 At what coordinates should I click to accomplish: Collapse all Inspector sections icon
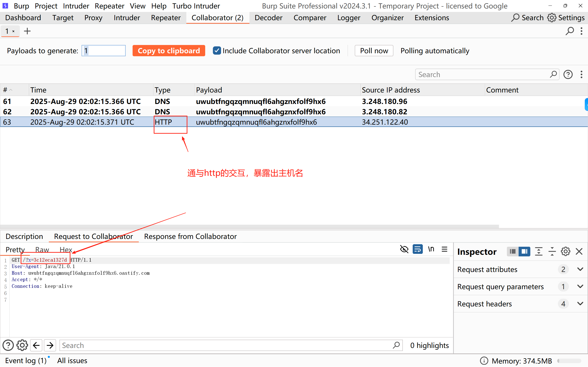tap(552, 252)
